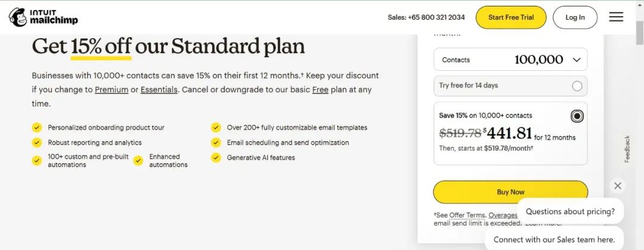
Task: Click checkmark beside Enhanced automations
Action: tap(138, 161)
